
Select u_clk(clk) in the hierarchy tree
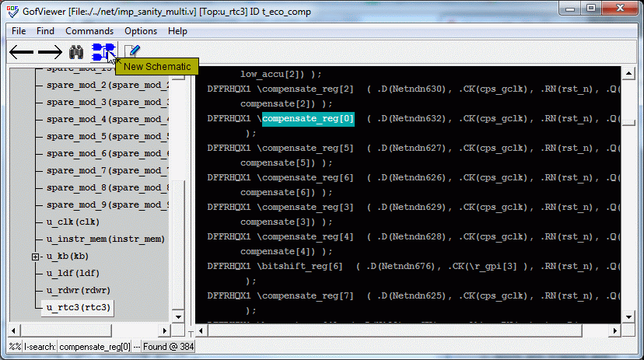(x=72, y=222)
